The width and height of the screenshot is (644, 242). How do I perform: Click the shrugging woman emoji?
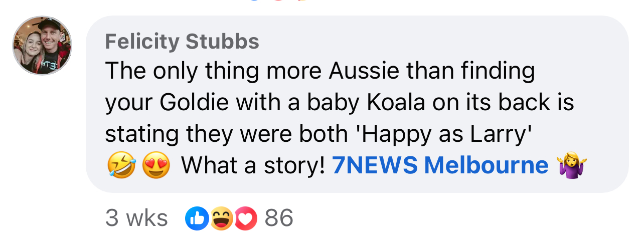pyautogui.click(x=571, y=166)
